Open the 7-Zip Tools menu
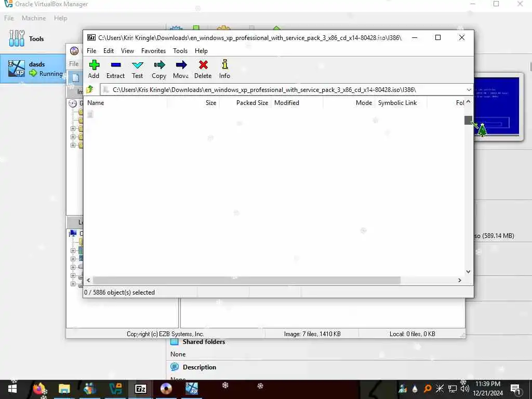The width and height of the screenshot is (532, 399). [180, 50]
